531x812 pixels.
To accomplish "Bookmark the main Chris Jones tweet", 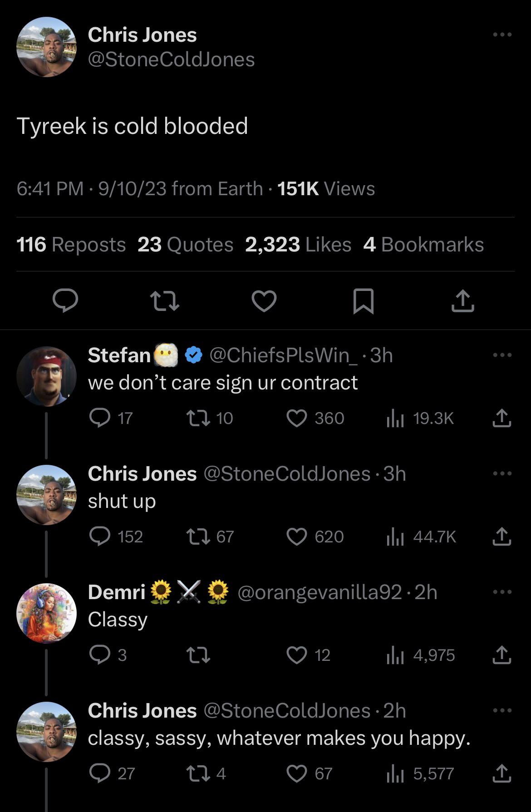I will click(363, 301).
